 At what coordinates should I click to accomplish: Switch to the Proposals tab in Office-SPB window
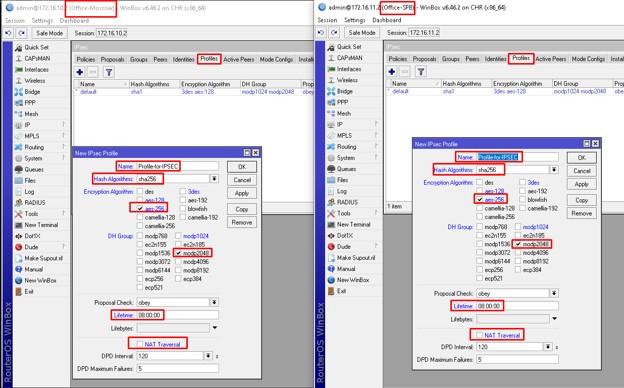(x=424, y=59)
